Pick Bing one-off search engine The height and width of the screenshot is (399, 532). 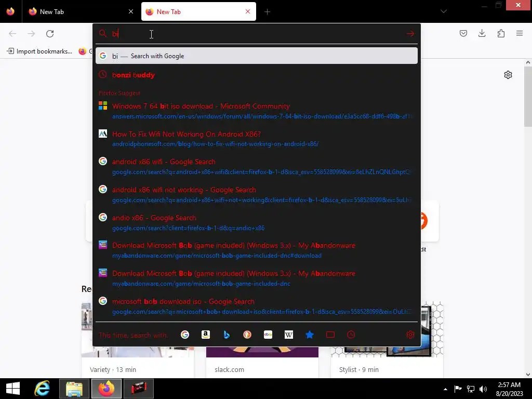coord(227,335)
